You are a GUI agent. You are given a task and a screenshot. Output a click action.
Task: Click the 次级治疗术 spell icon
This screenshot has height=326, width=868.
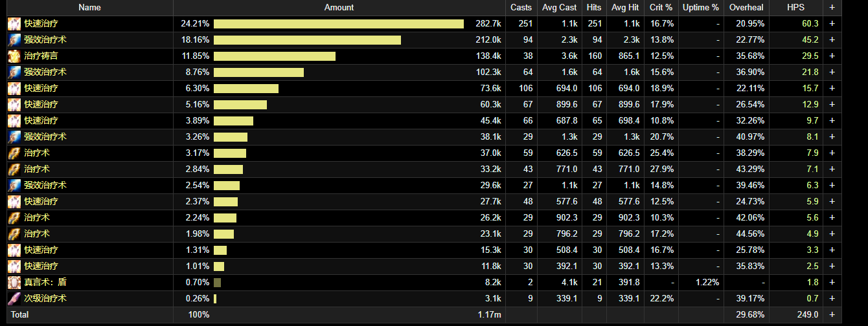14,299
